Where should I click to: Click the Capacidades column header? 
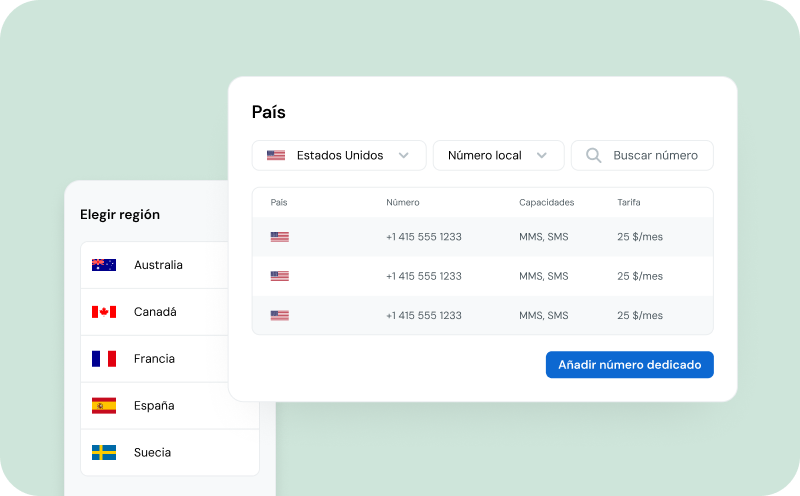546,203
